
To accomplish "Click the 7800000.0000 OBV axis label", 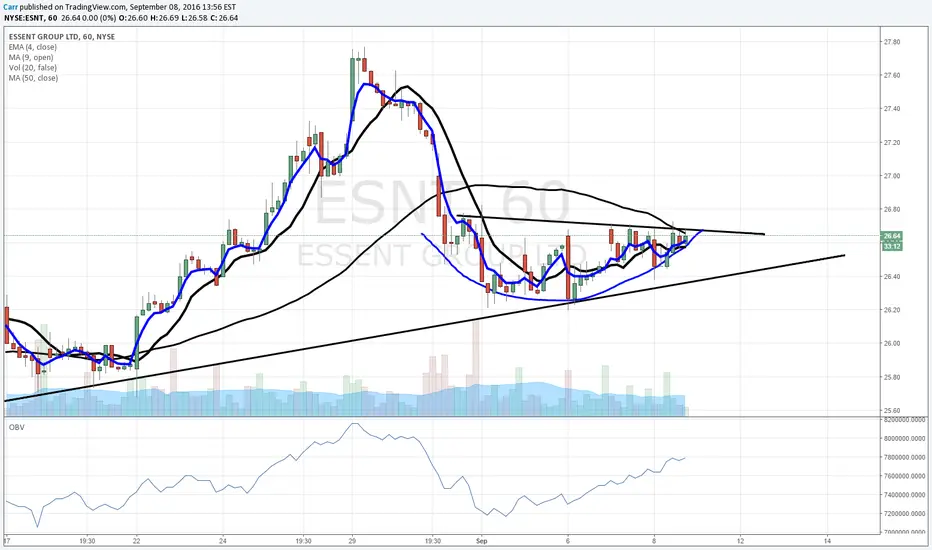I will (x=905, y=457).
